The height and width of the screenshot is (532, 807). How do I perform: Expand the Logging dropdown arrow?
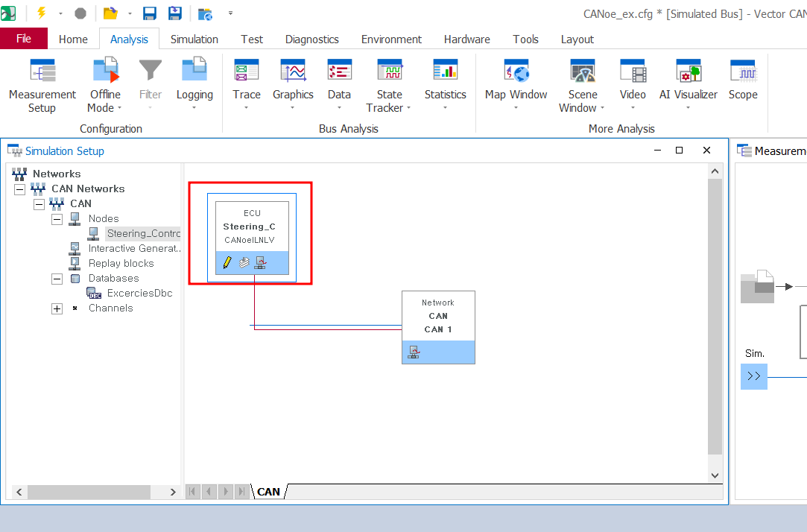coord(194,108)
